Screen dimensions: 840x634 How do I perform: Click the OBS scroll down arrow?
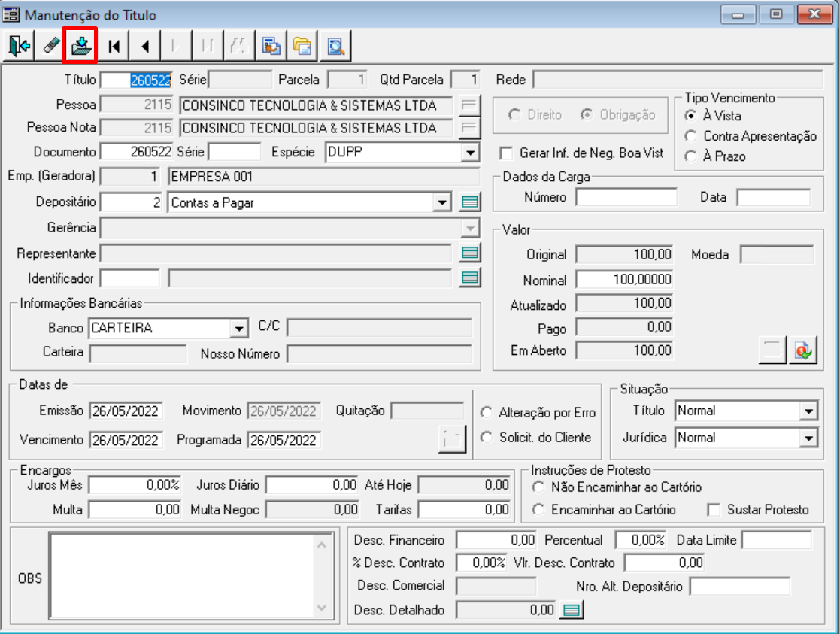[x=321, y=608]
